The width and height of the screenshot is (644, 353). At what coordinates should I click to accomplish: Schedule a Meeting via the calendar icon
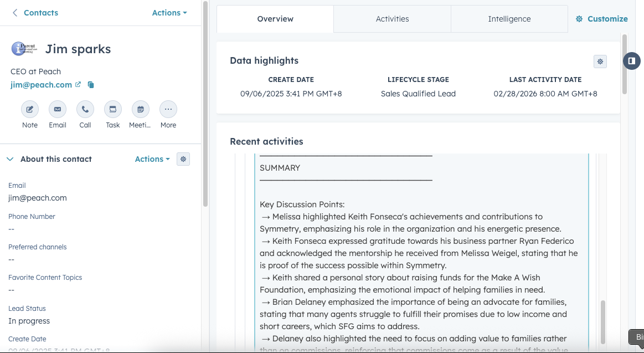coord(140,109)
